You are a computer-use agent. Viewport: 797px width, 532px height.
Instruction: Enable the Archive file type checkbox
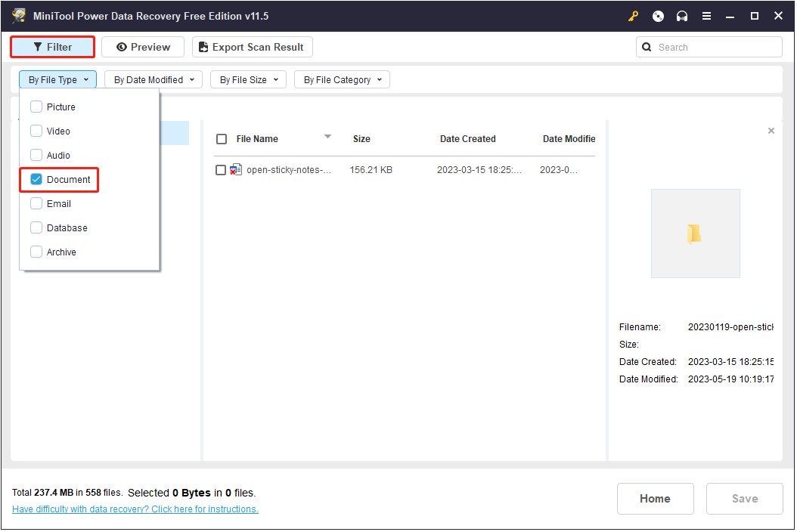coord(36,252)
